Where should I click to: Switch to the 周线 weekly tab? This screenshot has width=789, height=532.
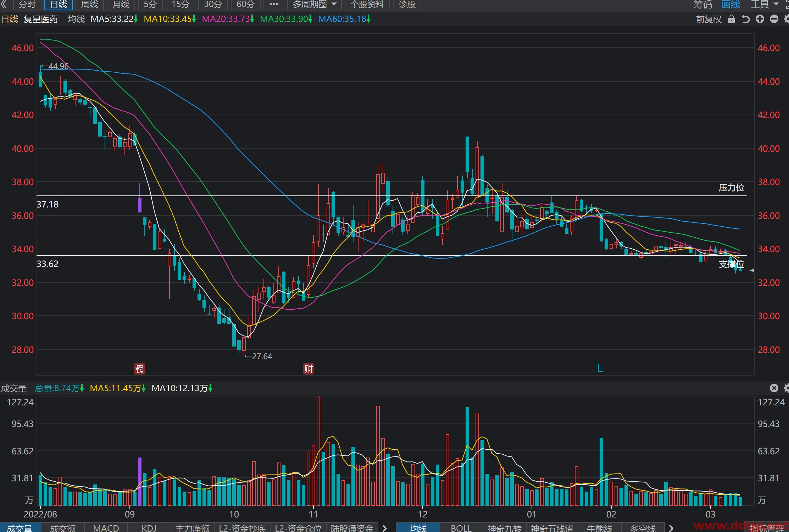click(x=90, y=4)
